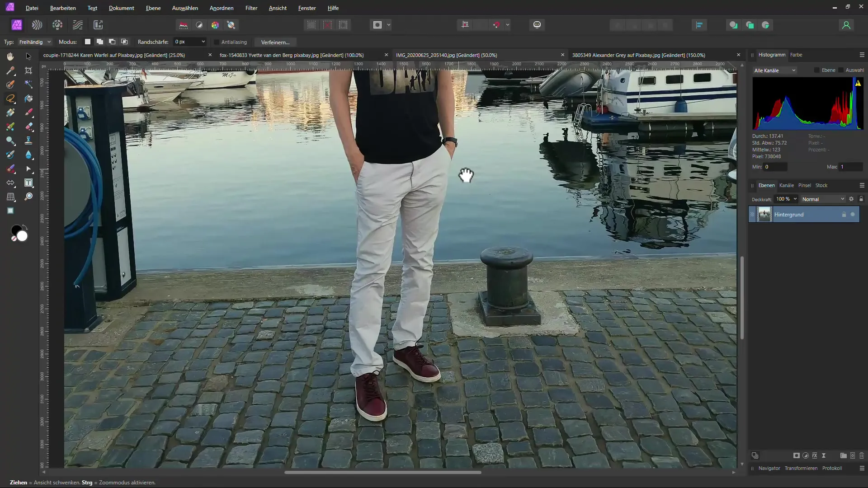Switch to the Pinsel tab
This screenshot has height=488, width=868.
pos(804,185)
